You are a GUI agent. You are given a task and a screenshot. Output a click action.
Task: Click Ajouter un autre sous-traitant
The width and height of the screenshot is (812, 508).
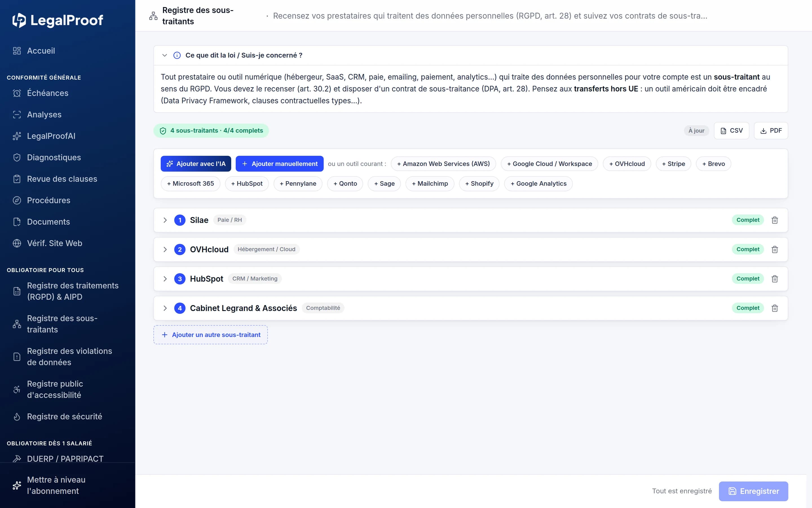[x=211, y=335]
